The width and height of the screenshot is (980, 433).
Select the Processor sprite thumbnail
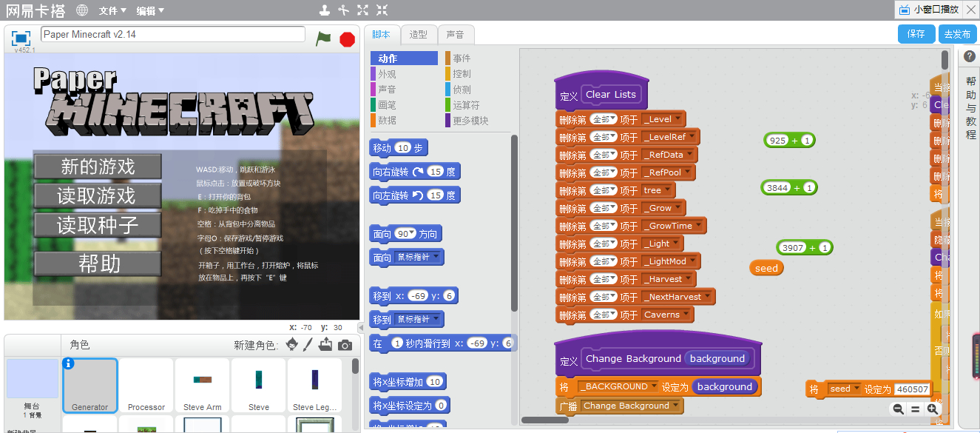[x=146, y=385]
